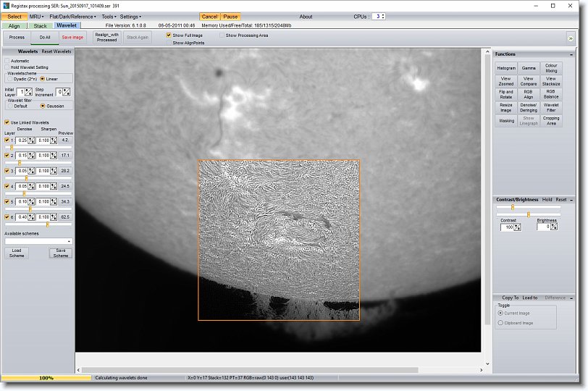
Task: Adjust Layer 3 Sharpen stepper arrows
Action: [x=54, y=171]
